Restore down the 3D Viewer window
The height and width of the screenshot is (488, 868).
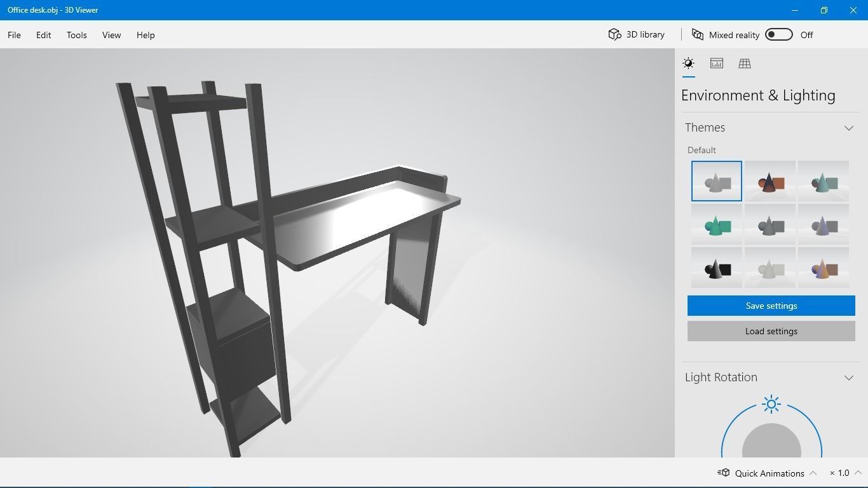click(824, 10)
